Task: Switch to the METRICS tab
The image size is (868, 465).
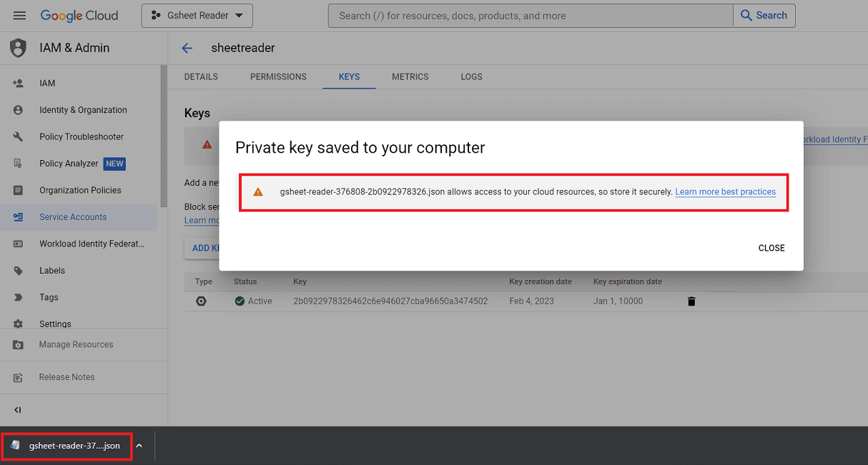Action: coord(410,76)
